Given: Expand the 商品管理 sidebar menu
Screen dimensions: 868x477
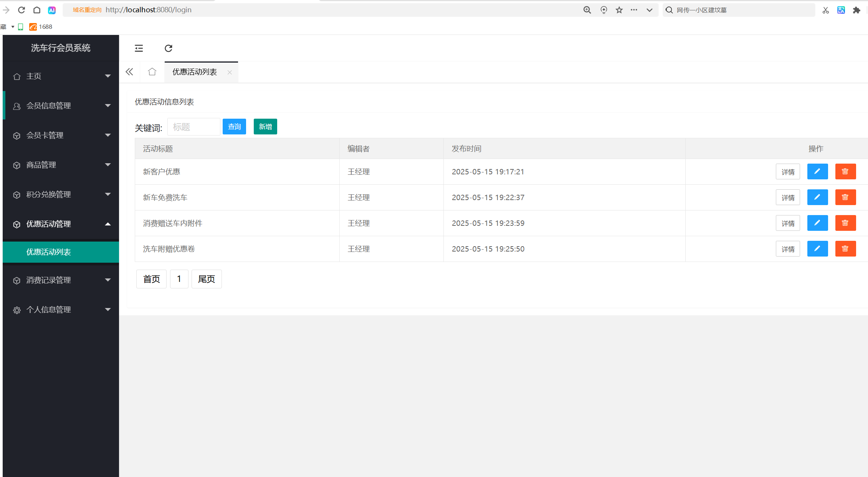Looking at the screenshot, I should click(61, 165).
